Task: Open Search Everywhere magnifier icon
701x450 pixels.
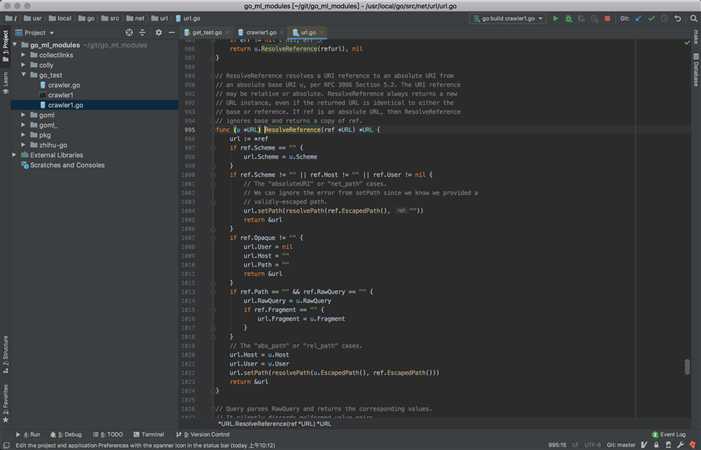Action: (693, 19)
